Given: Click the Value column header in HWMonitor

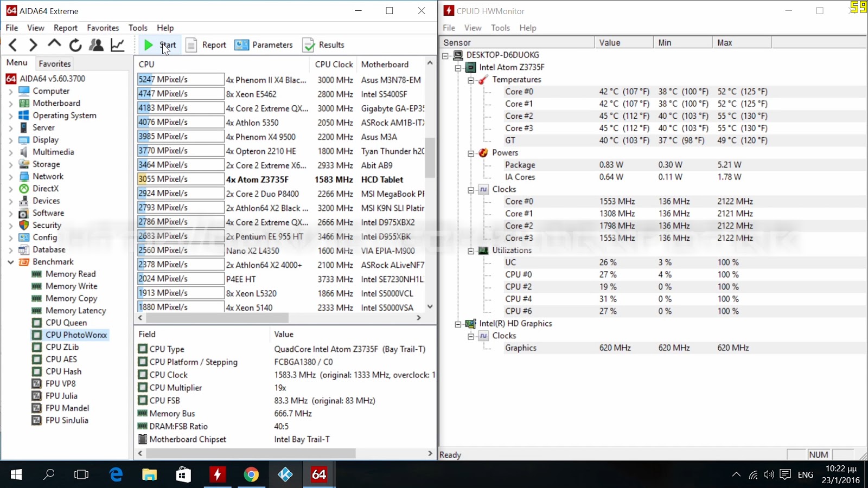Looking at the screenshot, I should pyautogui.click(x=624, y=42).
